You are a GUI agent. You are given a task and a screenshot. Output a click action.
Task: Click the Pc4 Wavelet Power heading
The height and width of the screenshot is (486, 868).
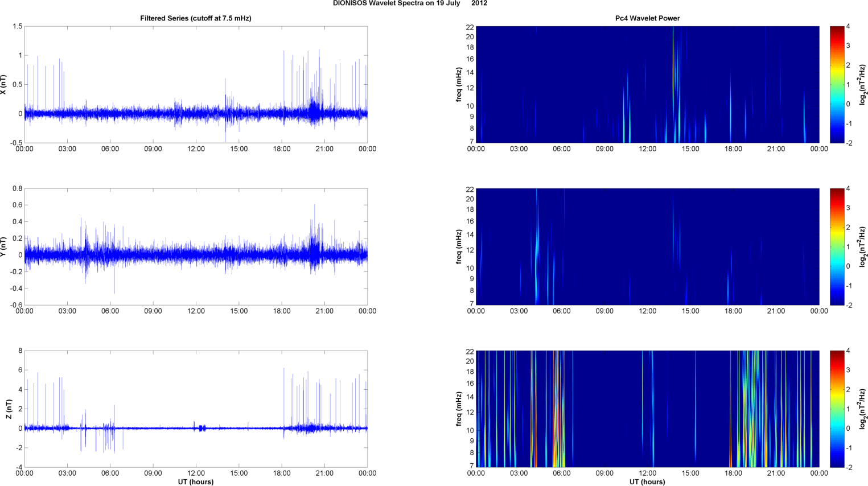(x=647, y=18)
